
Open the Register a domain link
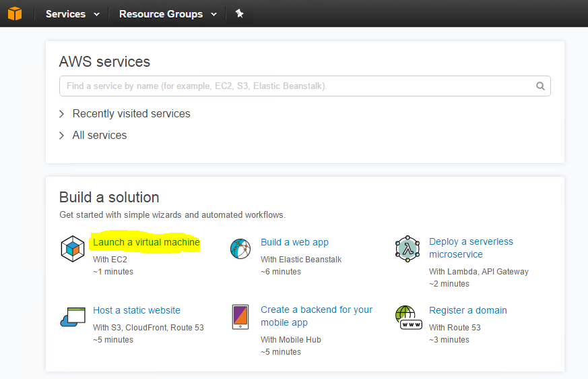468,310
